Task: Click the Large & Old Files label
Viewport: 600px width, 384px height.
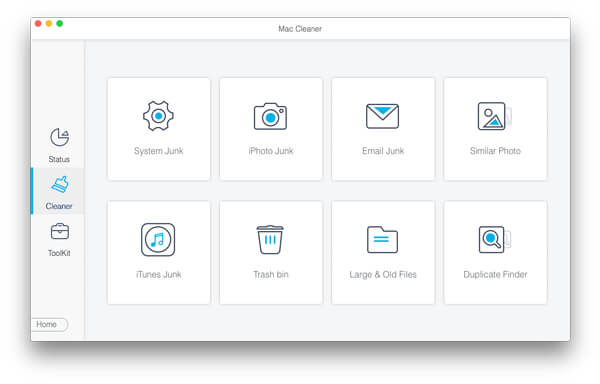Action: [383, 274]
